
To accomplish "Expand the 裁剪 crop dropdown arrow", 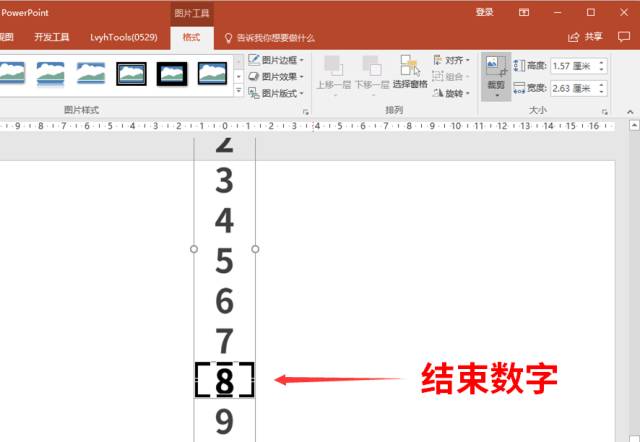I will (497, 95).
